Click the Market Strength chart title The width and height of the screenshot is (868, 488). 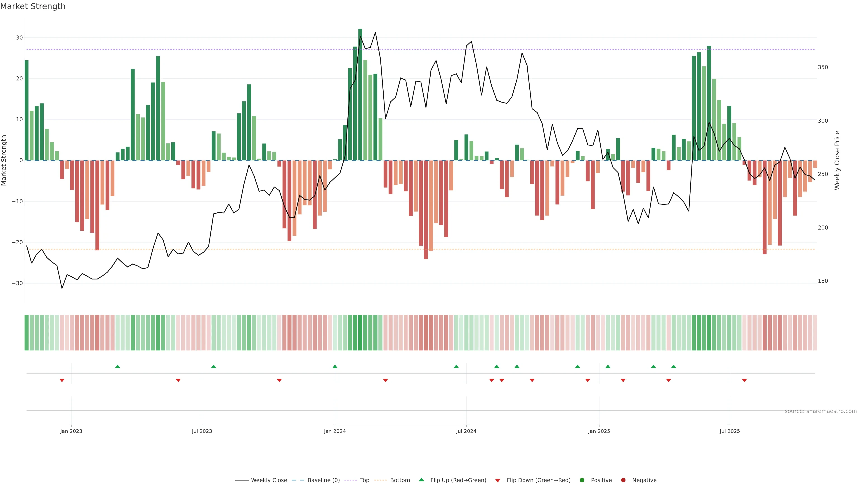pyautogui.click(x=33, y=6)
